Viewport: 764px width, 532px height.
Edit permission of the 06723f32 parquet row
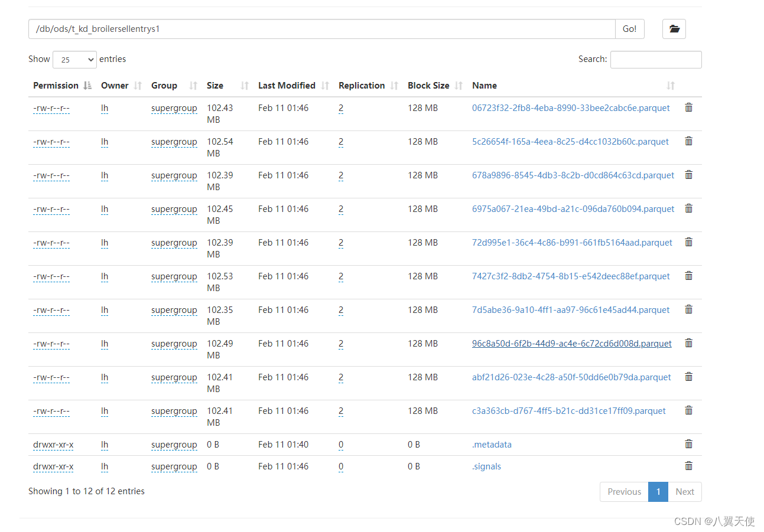point(51,108)
